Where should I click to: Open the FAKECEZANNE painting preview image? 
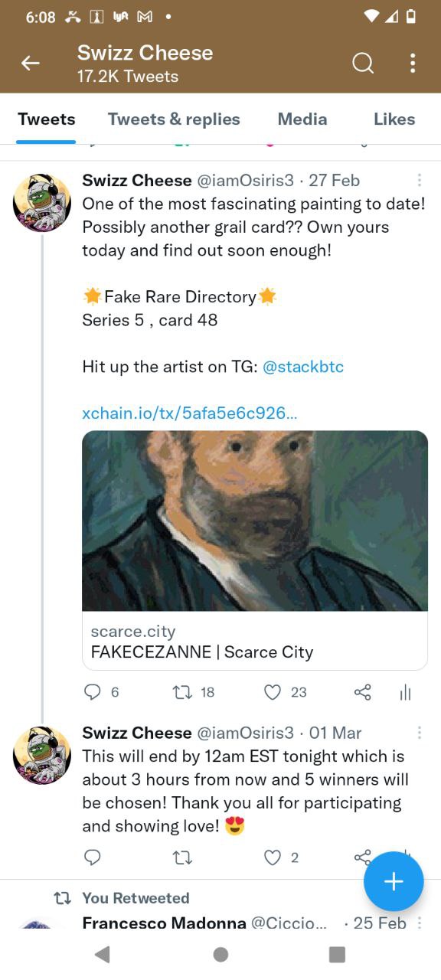pos(255,521)
